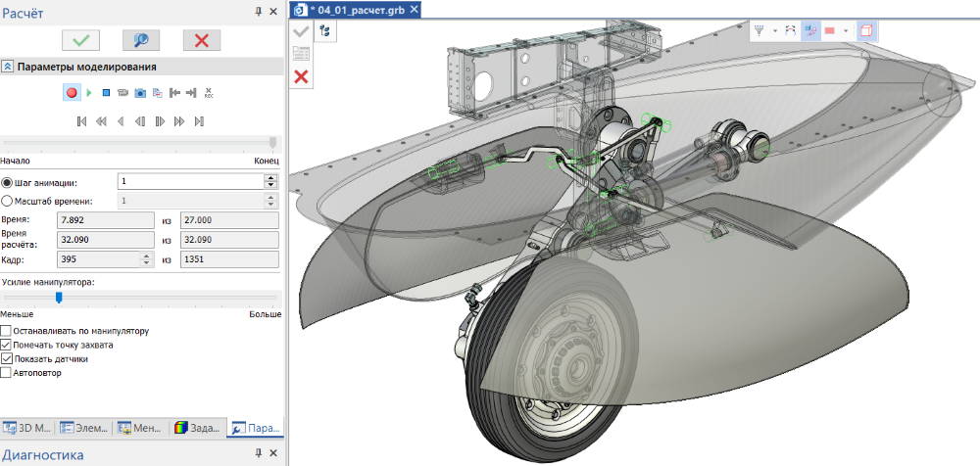Click the red record simulation button
The image size is (980, 466).
72,93
